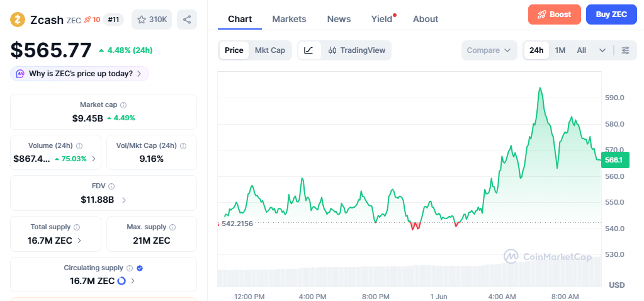644x301 pixels.
Task: Open the more time ranges dropdown arrow
Action: [x=602, y=50]
